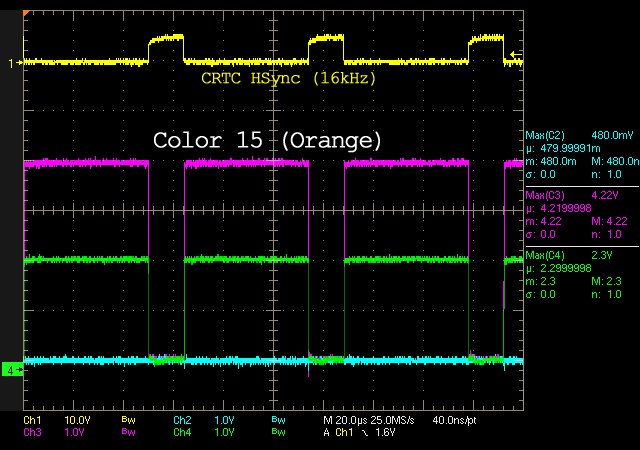This screenshot has height=450, width=640.
Task: Select the Ch3 channel label
Action: coord(31,432)
